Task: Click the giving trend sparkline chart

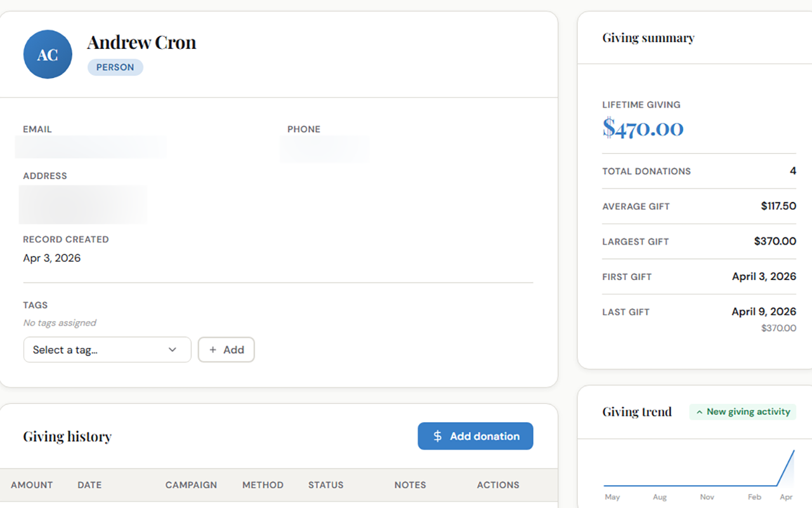Action: pyautogui.click(x=698, y=473)
